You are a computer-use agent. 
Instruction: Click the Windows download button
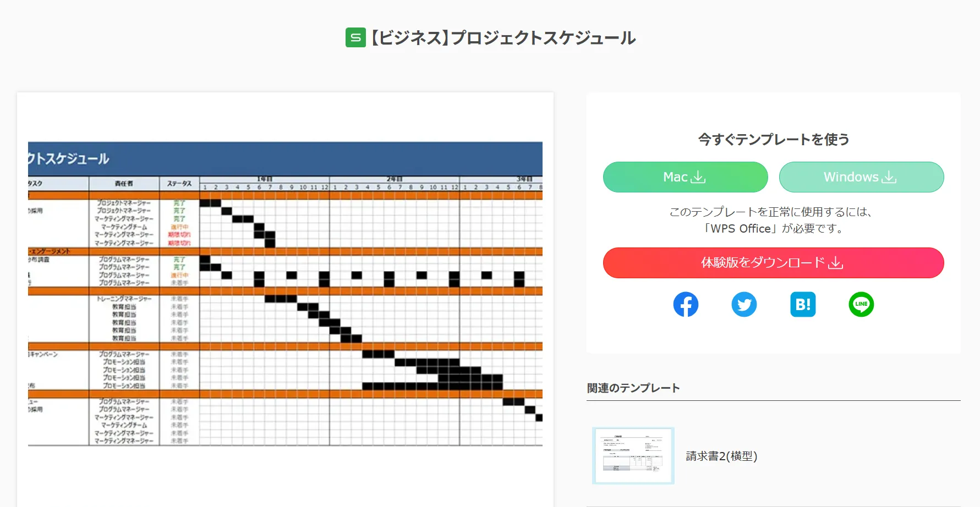[x=862, y=177]
